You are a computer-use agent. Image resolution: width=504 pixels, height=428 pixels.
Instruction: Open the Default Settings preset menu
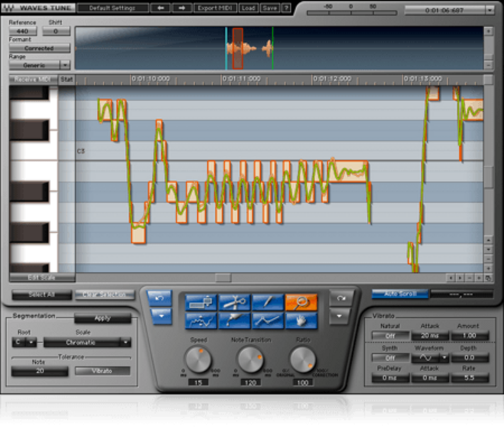coord(113,8)
